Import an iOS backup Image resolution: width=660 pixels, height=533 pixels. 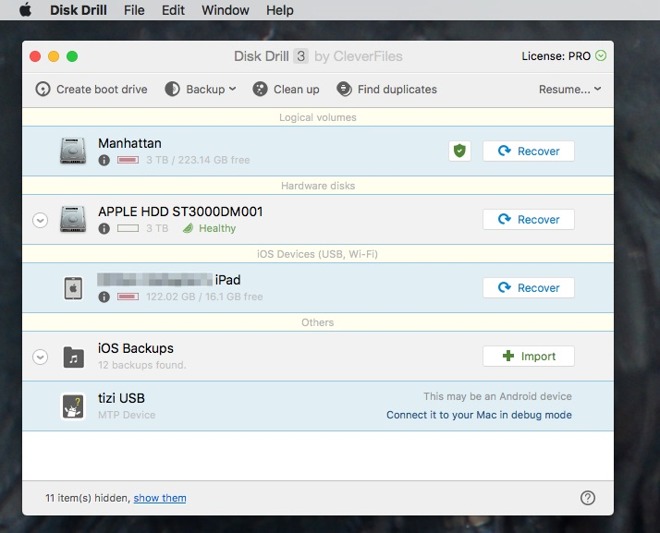tap(529, 356)
